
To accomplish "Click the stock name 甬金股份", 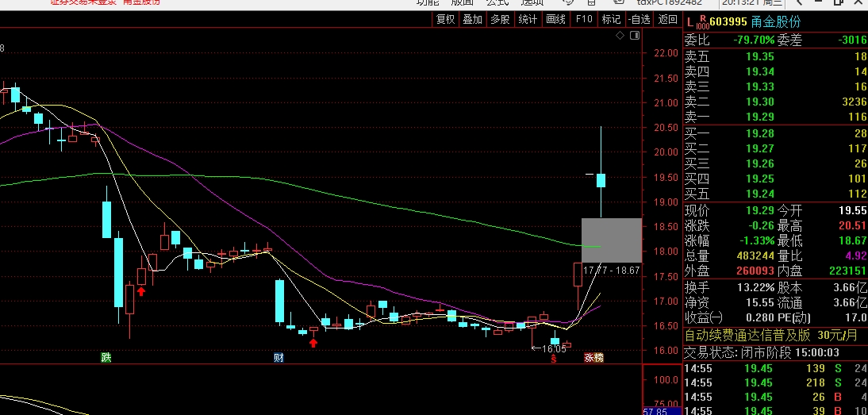I will click(x=775, y=22).
